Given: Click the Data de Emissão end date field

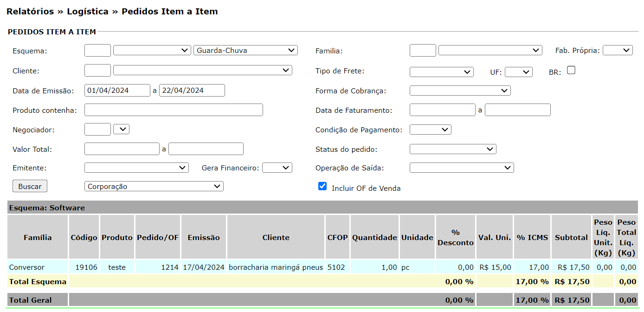Looking at the screenshot, I should (192, 91).
